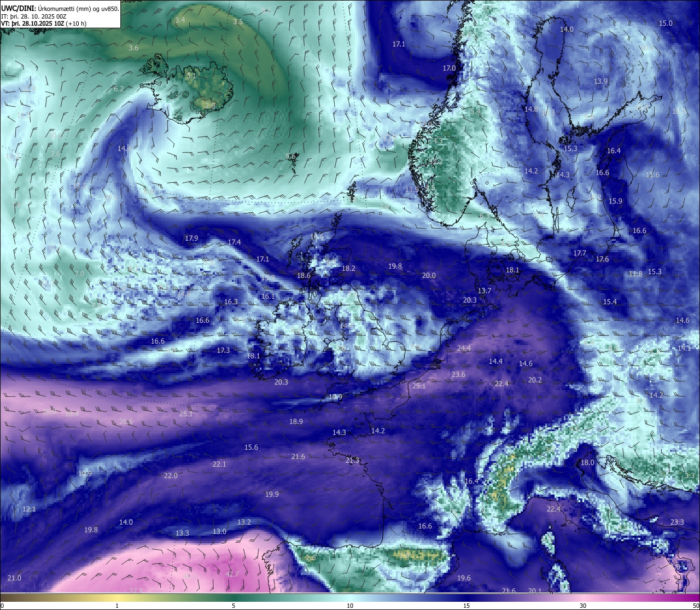The width and height of the screenshot is (700, 610).
Task: Click the 11.8 value label
Action: point(635,274)
